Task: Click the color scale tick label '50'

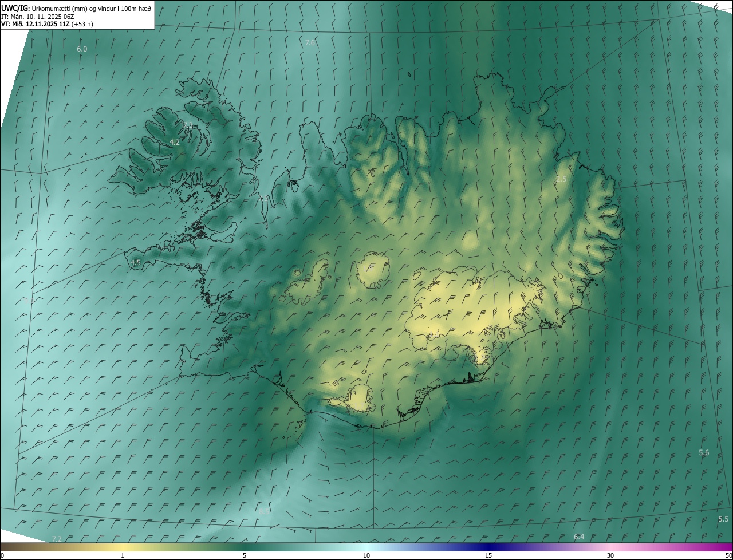Action: coord(728,555)
